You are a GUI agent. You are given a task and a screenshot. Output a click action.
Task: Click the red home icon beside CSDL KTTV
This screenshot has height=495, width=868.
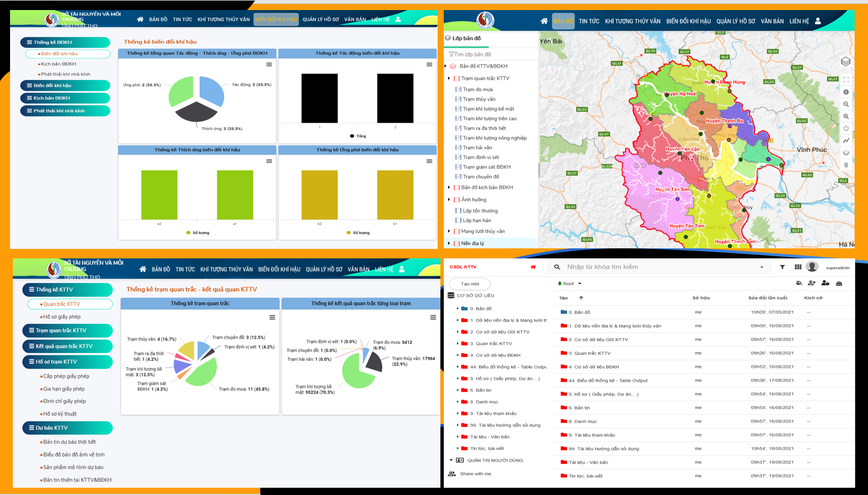(533, 267)
